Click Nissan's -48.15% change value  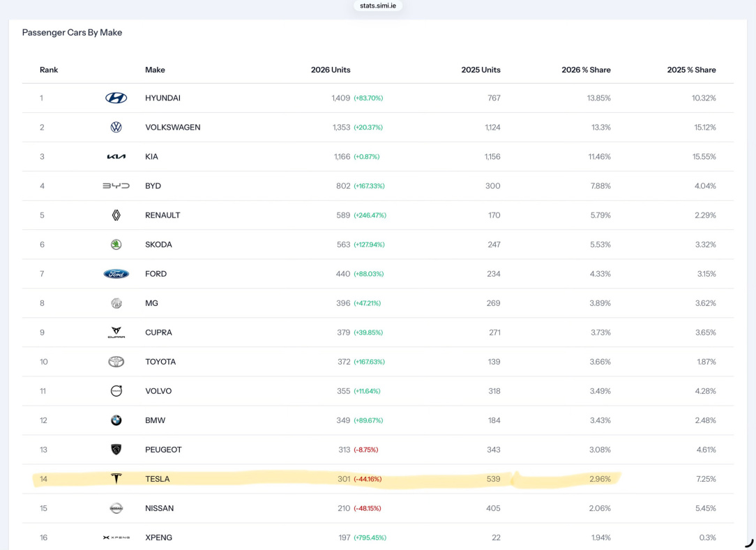(x=368, y=509)
